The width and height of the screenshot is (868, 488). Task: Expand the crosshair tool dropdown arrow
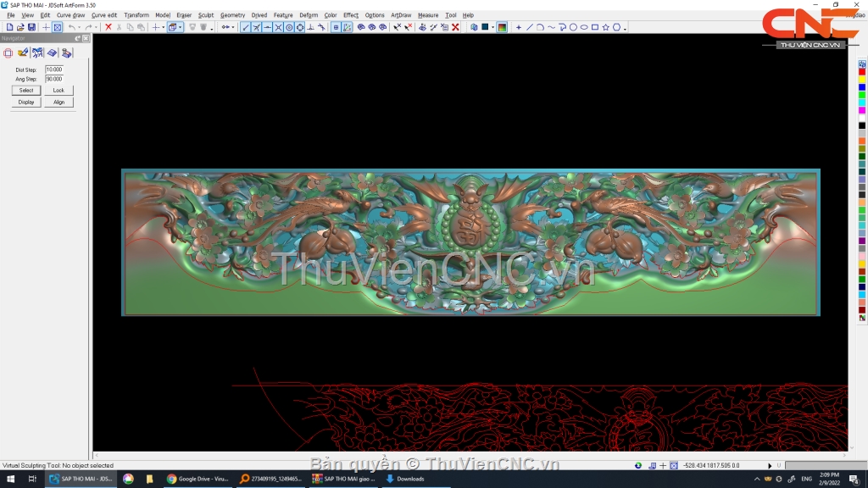[x=164, y=27]
